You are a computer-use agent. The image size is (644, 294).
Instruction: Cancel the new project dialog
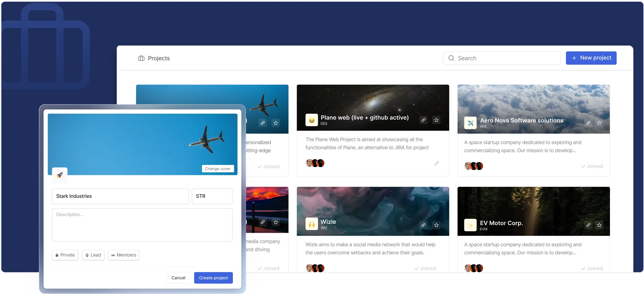click(x=178, y=278)
